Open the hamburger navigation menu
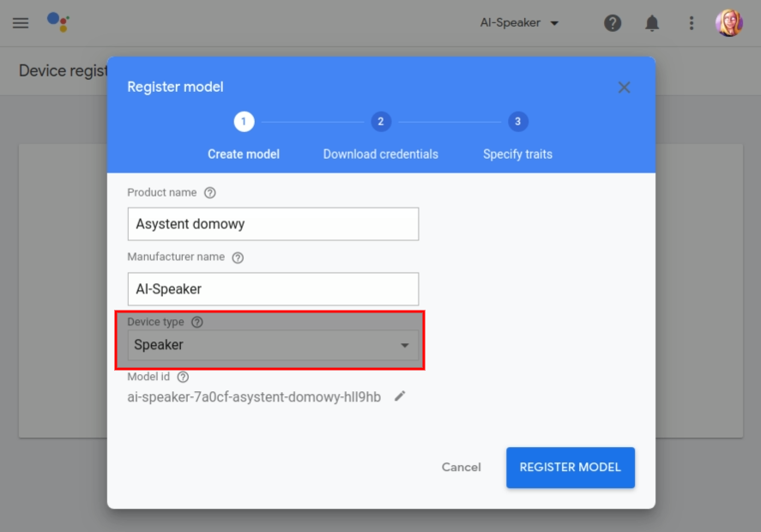This screenshot has height=532, width=761. [21, 23]
